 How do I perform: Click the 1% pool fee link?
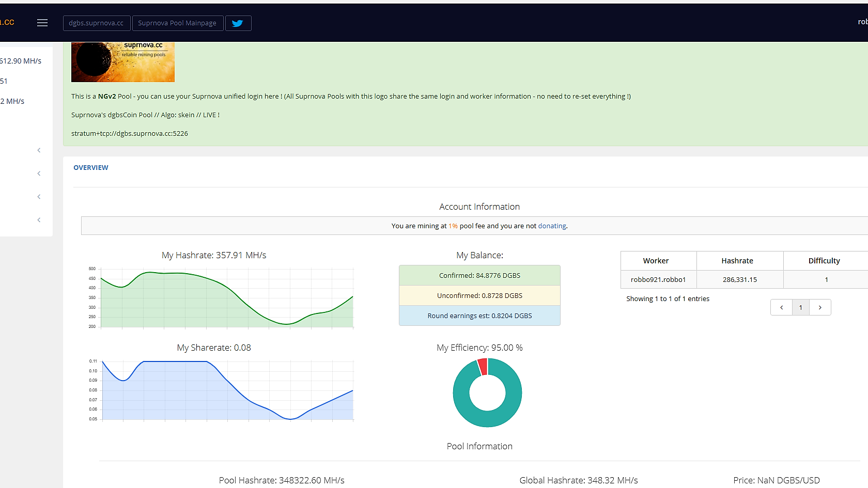point(453,226)
